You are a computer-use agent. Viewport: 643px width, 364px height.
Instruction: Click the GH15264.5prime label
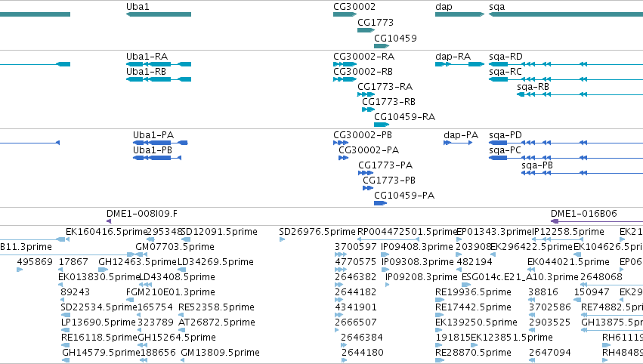[176, 338]
